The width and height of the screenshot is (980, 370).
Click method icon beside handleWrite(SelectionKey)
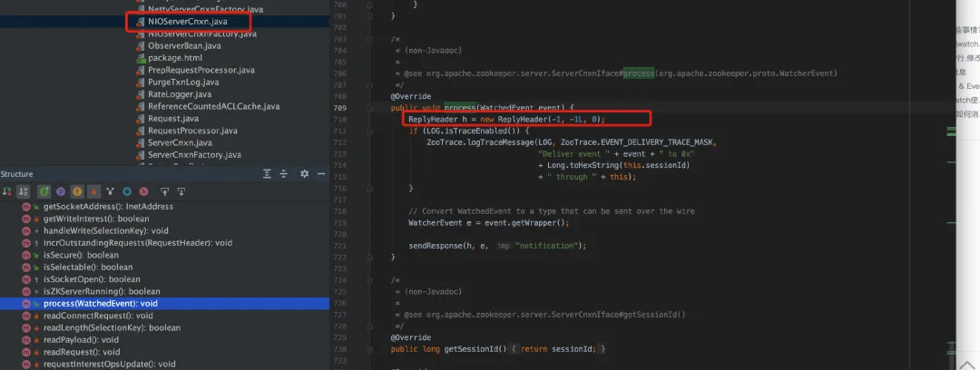coord(26,230)
